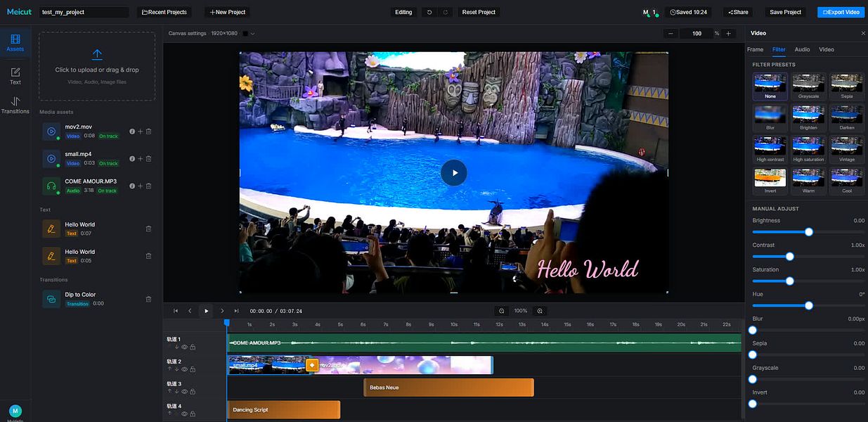Undo the last edit

click(429, 12)
